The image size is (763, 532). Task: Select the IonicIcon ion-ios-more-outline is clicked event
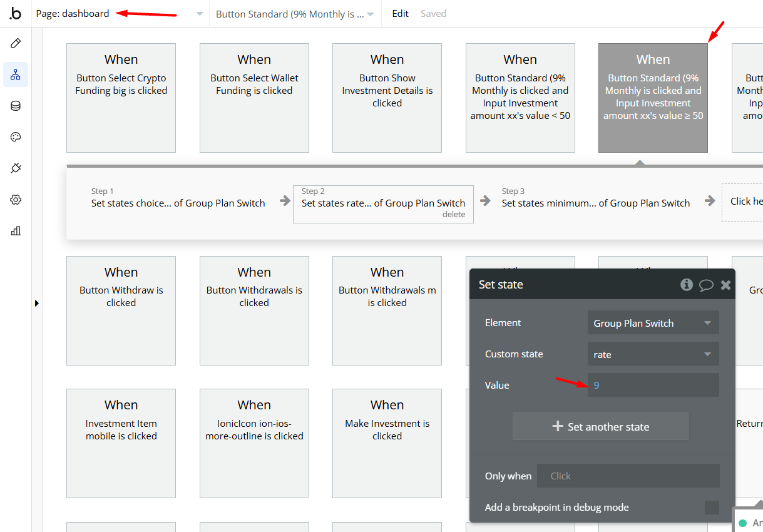click(254, 443)
